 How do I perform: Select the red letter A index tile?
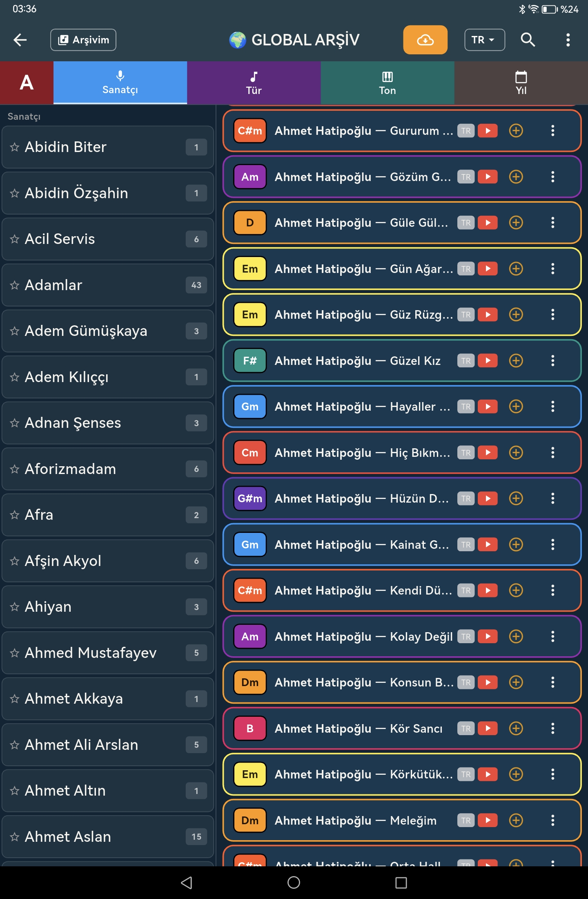click(x=27, y=83)
